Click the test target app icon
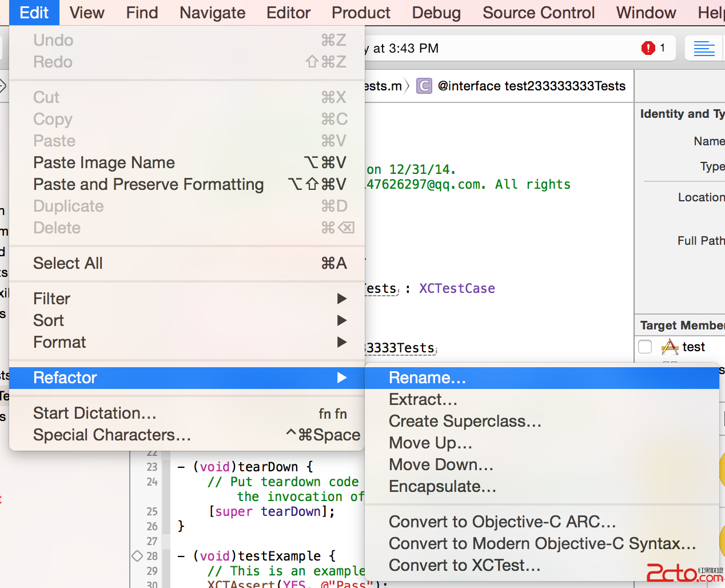The image size is (725, 588). point(670,347)
